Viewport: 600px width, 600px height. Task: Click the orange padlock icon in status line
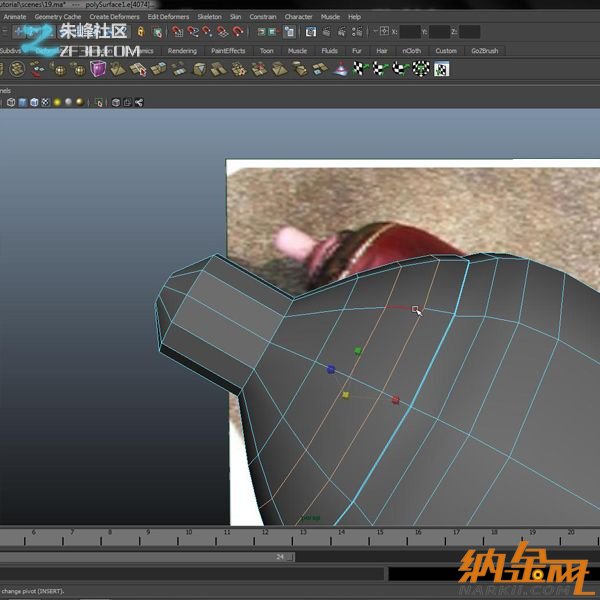[x=141, y=32]
